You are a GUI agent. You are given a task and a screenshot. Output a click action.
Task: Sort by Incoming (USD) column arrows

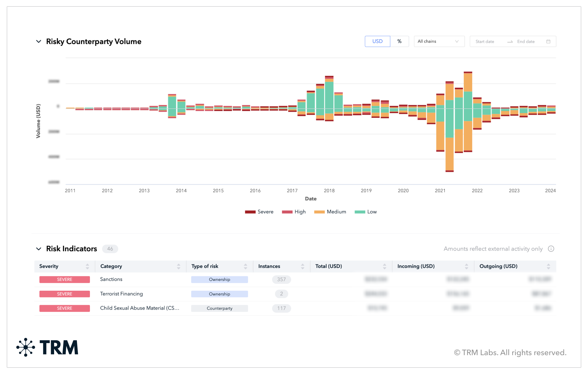(x=466, y=266)
